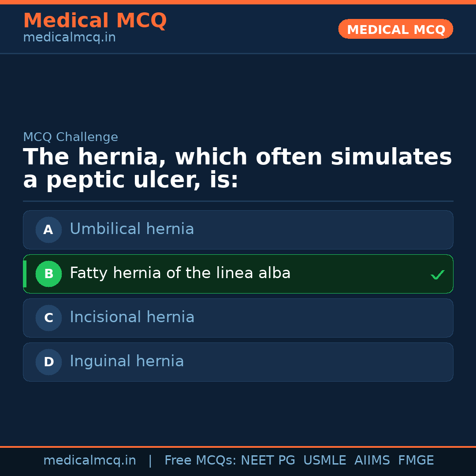Click the green checkmark on option B
The height and width of the screenshot is (476, 476).
click(437, 275)
